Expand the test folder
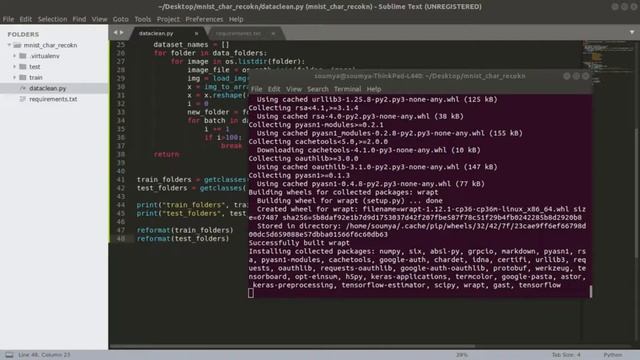The height and width of the screenshot is (360, 640). pos(15,67)
